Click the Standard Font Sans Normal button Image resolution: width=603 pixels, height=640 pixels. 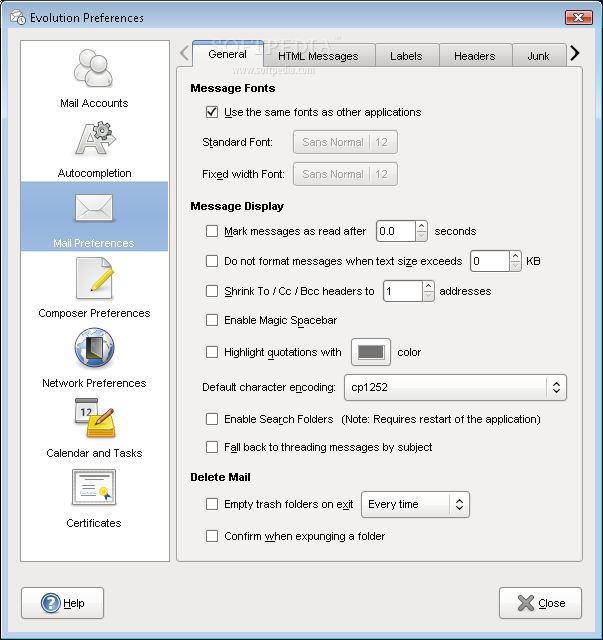345,142
